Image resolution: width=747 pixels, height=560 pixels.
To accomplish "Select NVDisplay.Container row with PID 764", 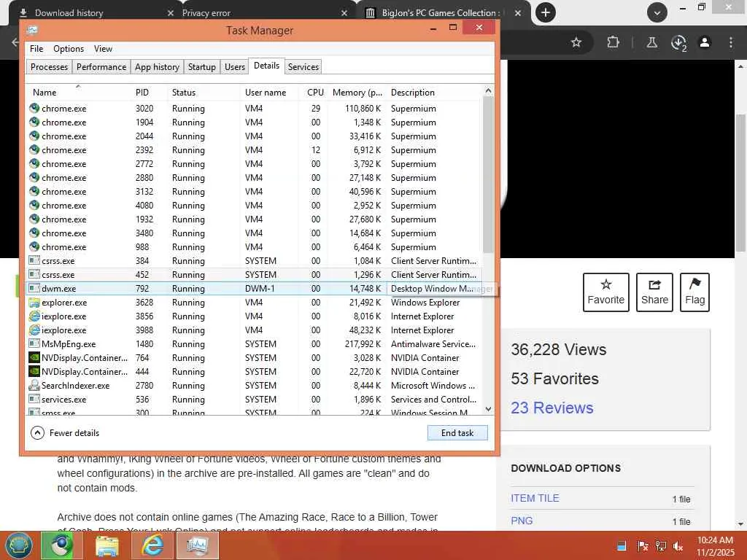I will (255, 357).
